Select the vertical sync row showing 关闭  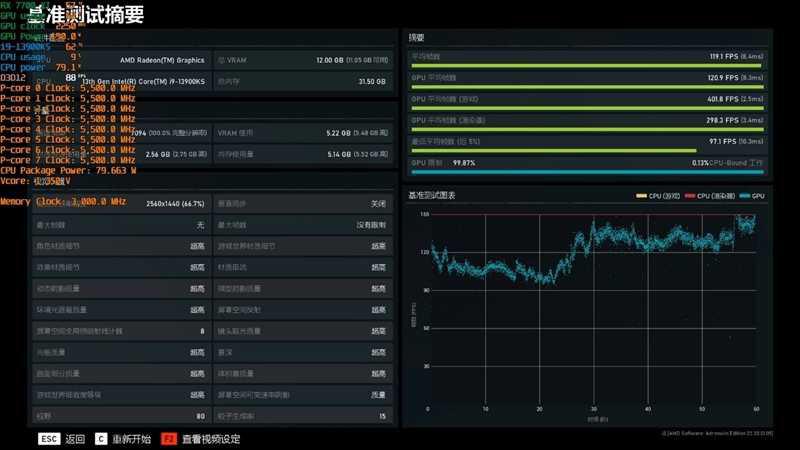[302, 203]
